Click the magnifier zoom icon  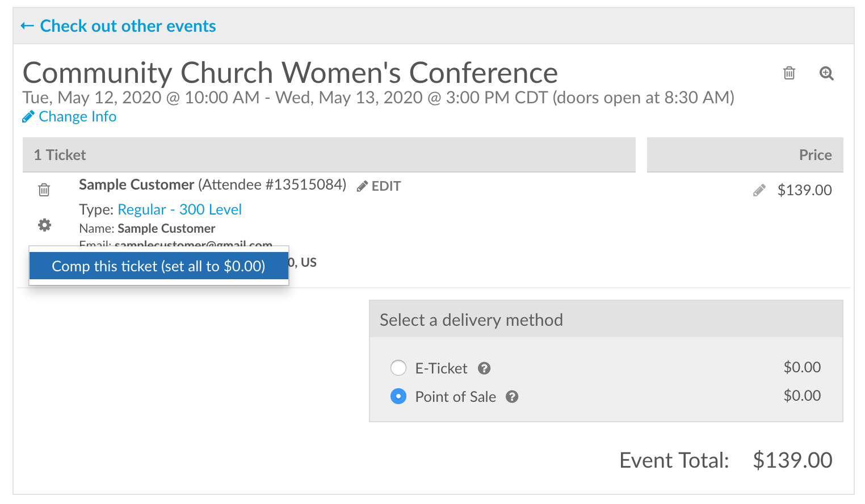826,73
